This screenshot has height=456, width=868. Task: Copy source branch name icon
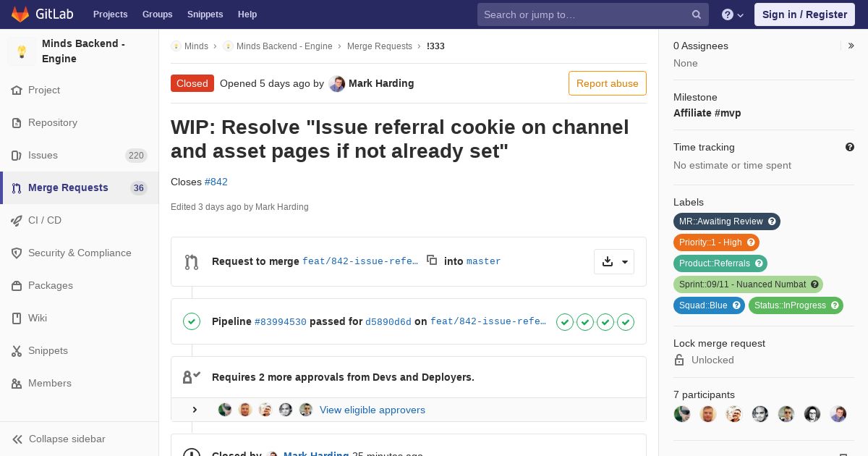point(432,260)
